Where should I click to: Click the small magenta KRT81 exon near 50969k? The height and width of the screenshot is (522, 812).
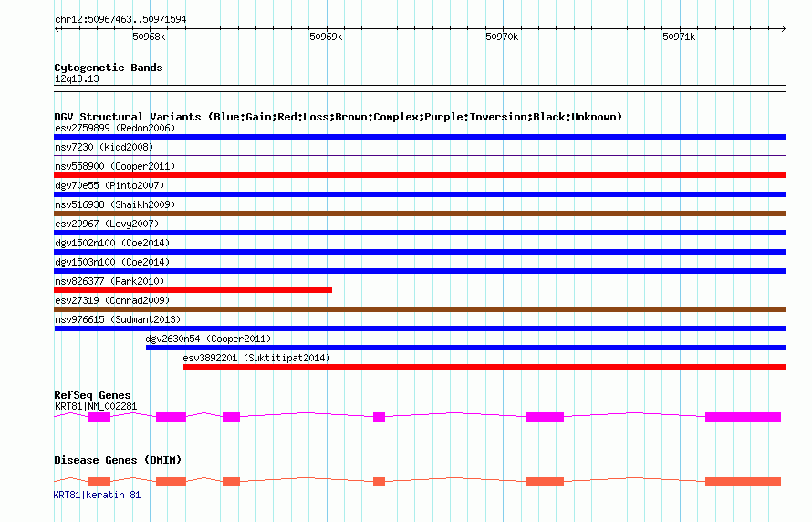click(379, 417)
